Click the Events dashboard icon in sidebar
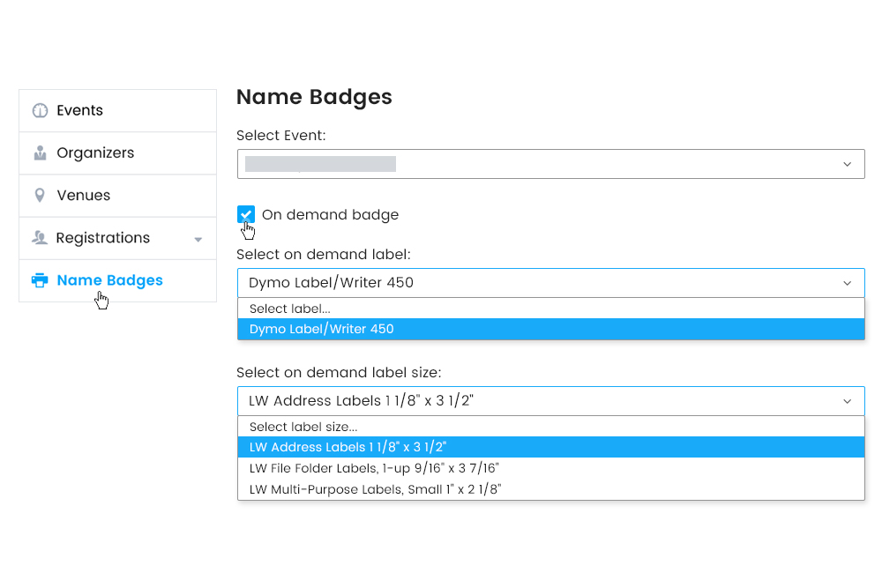882x588 pixels. (40, 111)
